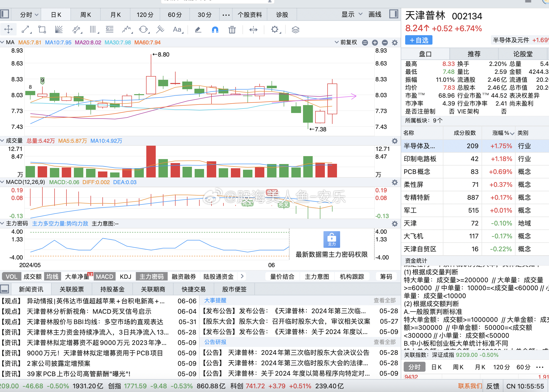549x392 pixels.
Task: Toggle the VOL indicator
Action: point(11,277)
